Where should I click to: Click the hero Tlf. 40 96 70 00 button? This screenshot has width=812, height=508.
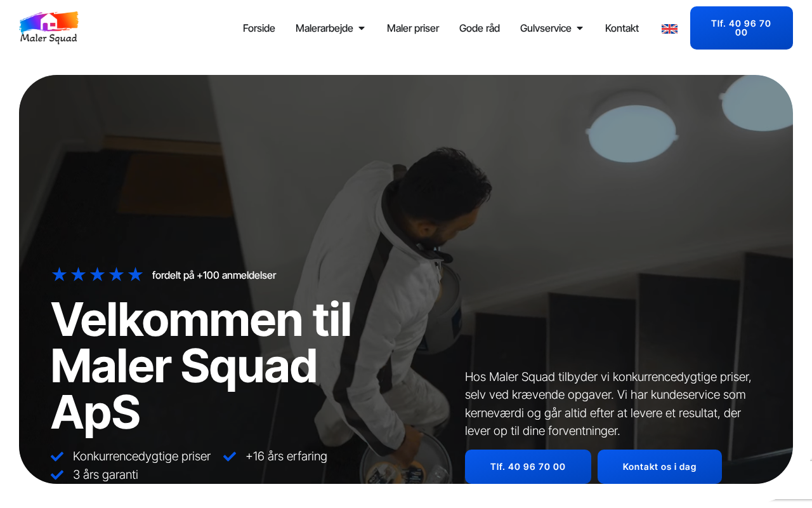528,467
